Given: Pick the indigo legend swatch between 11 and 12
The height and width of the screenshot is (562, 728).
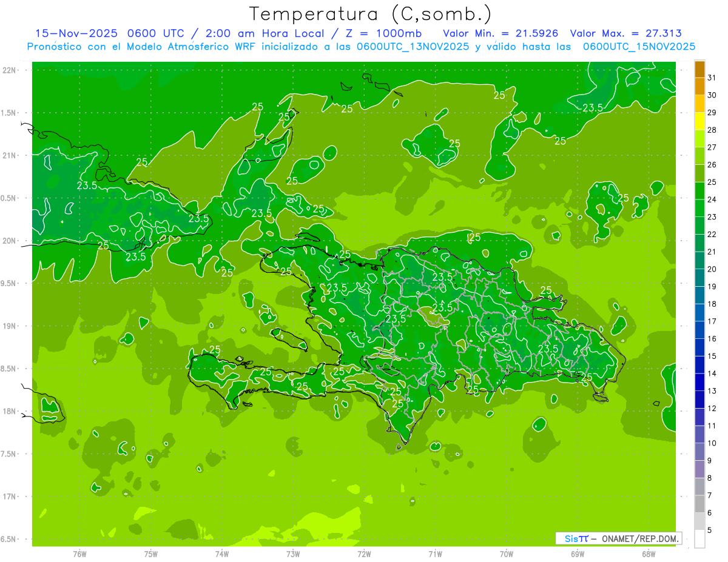Looking at the screenshot, I should (699, 417).
